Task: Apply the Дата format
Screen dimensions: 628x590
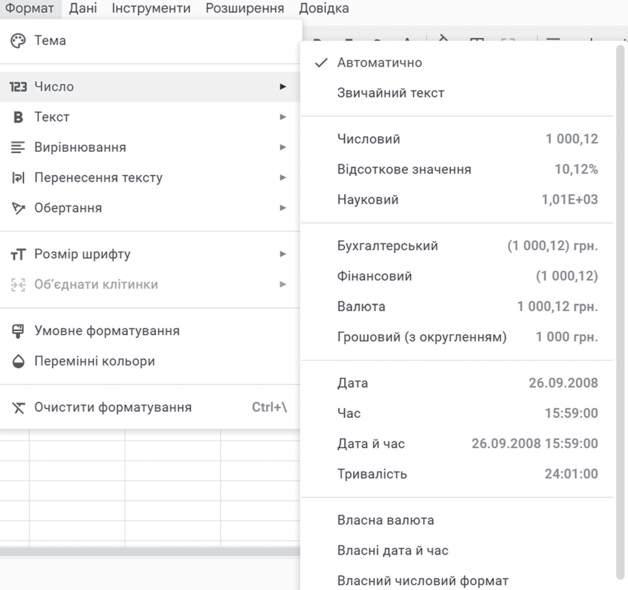Action: (x=457, y=383)
